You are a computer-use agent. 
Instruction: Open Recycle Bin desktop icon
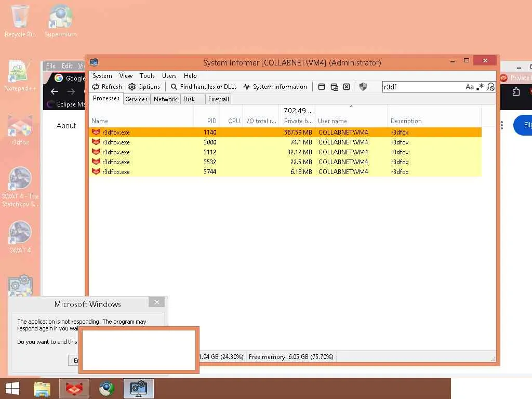(20, 21)
